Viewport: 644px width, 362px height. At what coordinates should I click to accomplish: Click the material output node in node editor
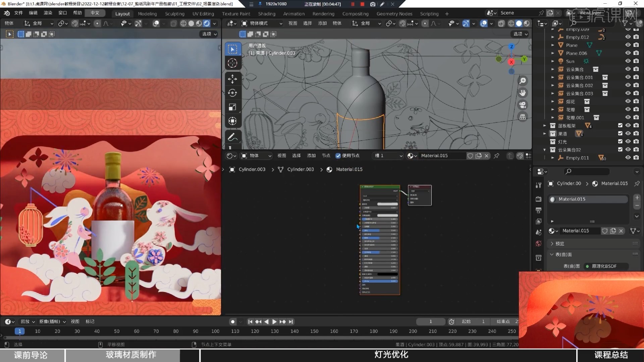pyautogui.click(x=420, y=195)
